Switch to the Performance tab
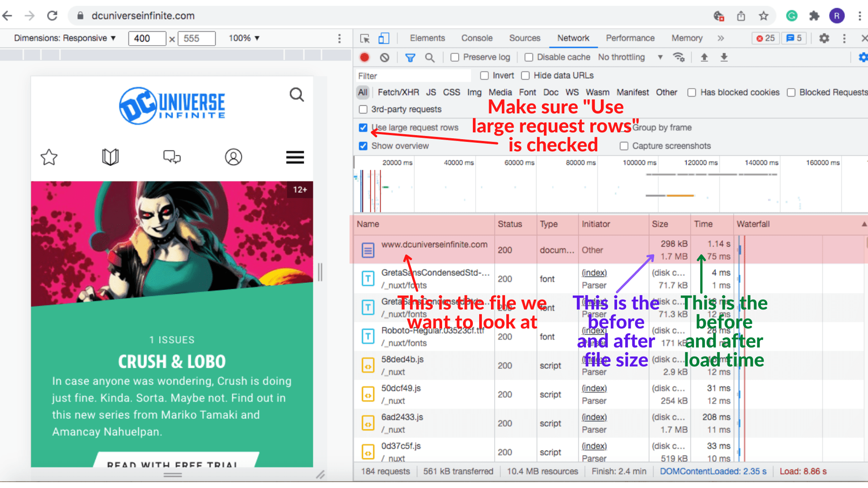Image resolution: width=868 pixels, height=488 pixels. 630,38
